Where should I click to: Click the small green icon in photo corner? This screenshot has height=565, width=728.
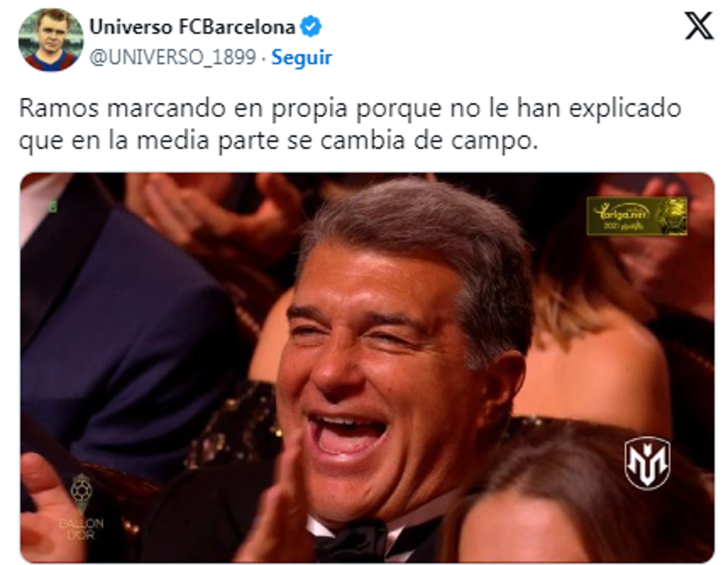[x=53, y=207]
